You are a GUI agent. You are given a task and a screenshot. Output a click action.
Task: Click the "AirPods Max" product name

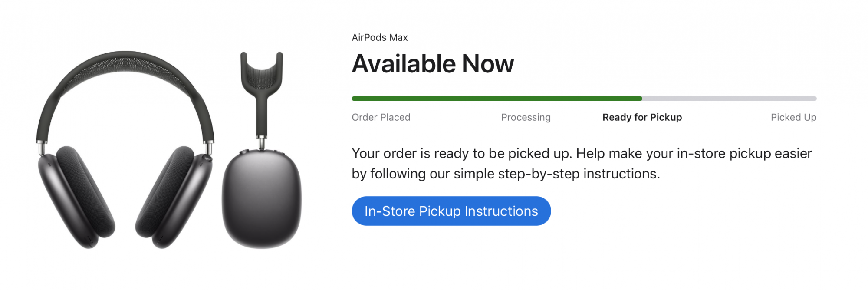coord(379,38)
